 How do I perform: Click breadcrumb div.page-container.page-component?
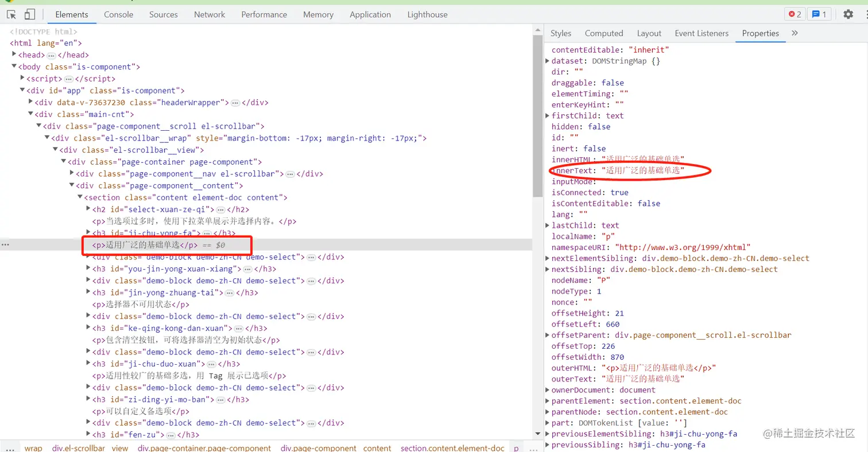204,448
